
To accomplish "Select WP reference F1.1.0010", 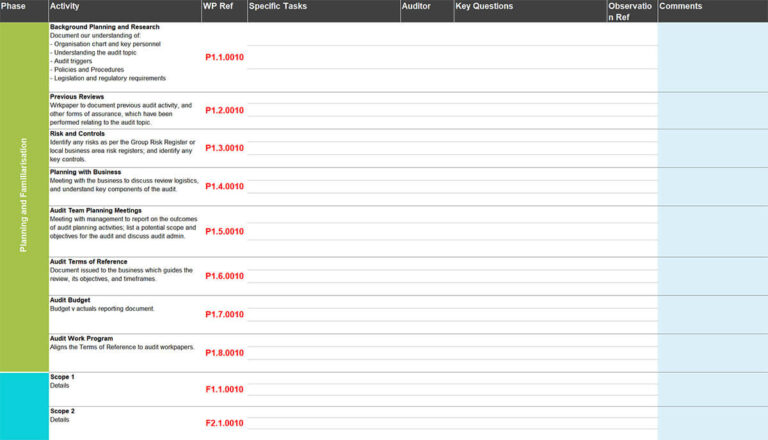I will click(x=224, y=389).
